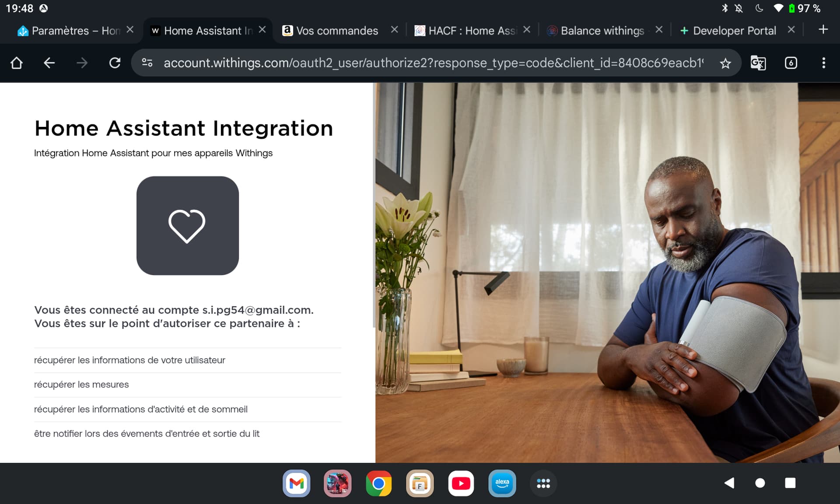
Task: View site information icon in address bar
Action: click(x=147, y=63)
